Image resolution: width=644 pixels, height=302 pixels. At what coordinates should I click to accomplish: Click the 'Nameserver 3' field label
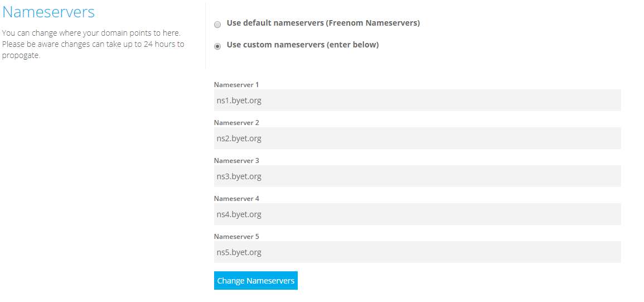236,161
